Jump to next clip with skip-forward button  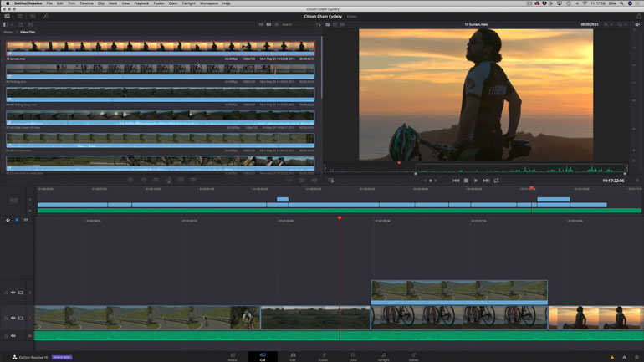coord(486,181)
